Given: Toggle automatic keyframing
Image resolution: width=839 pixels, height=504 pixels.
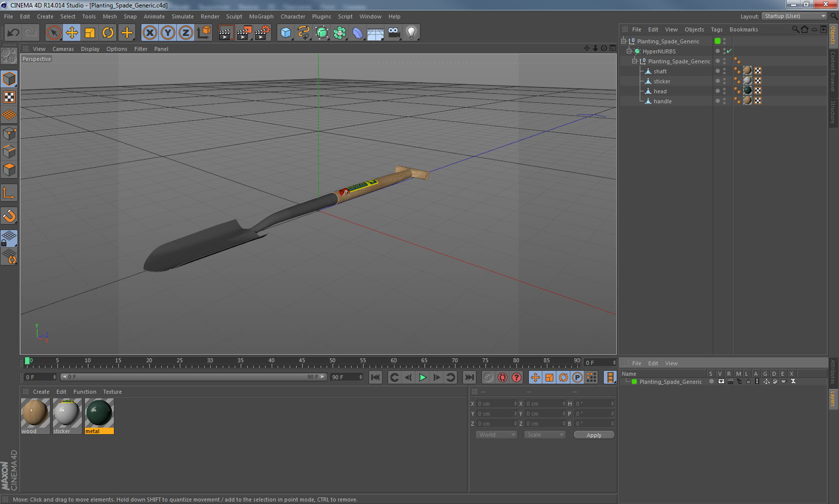Looking at the screenshot, I should (502, 377).
